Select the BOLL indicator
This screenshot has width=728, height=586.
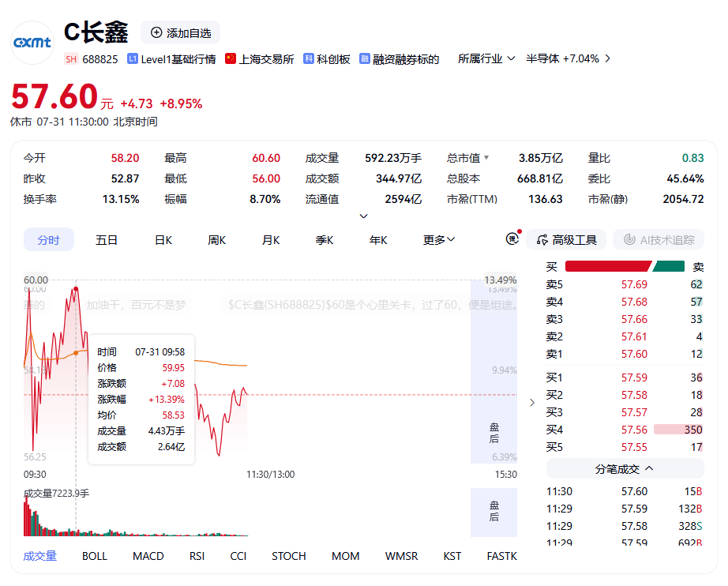(x=94, y=556)
